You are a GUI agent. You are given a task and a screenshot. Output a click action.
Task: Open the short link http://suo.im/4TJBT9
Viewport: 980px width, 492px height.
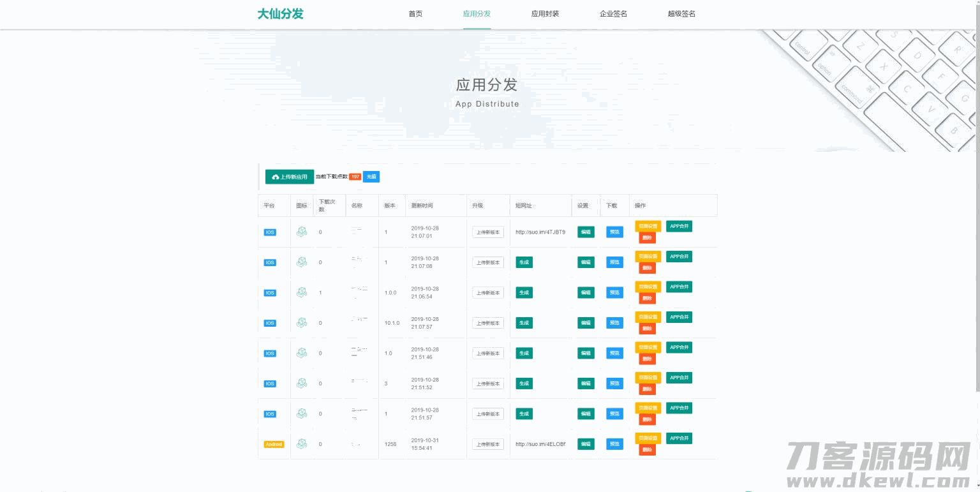(540, 232)
